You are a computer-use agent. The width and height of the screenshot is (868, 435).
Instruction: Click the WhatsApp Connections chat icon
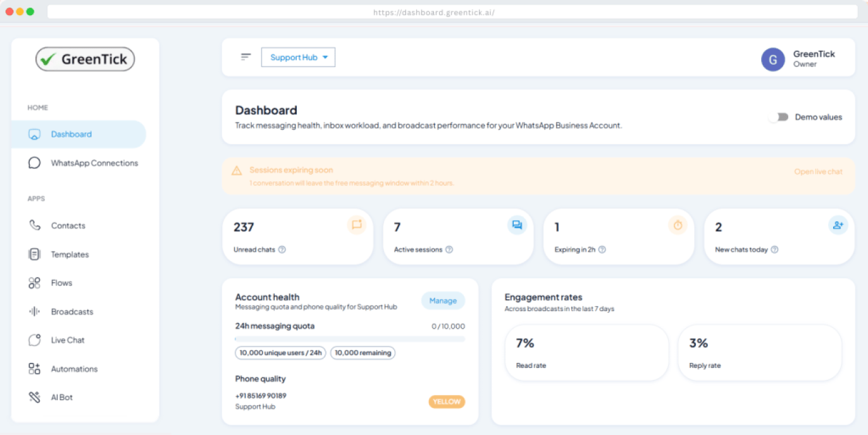34,163
